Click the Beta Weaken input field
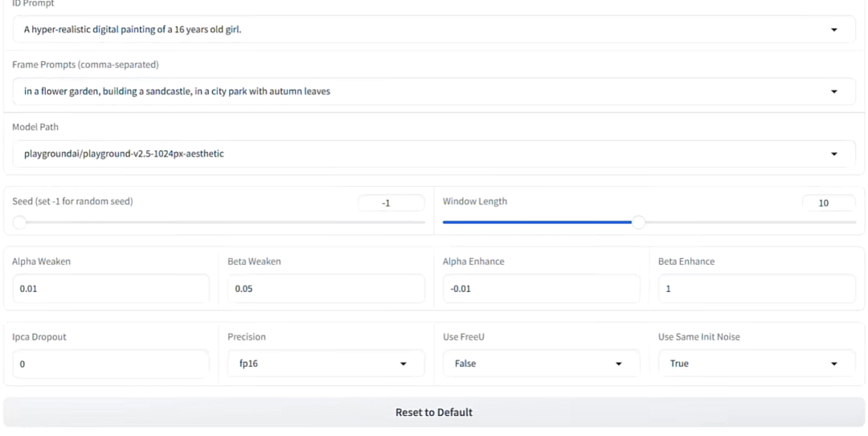The image size is (868, 436). point(326,289)
